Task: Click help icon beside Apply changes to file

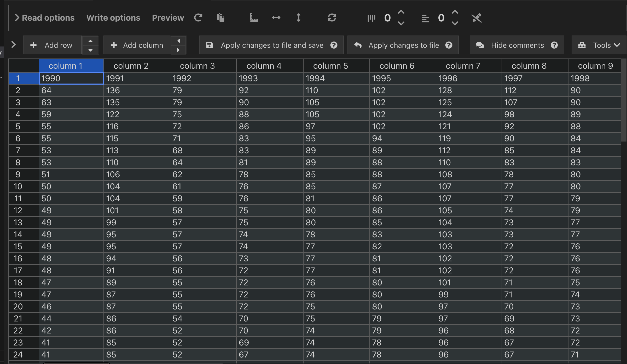Action: pyautogui.click(x=449, y=45)
